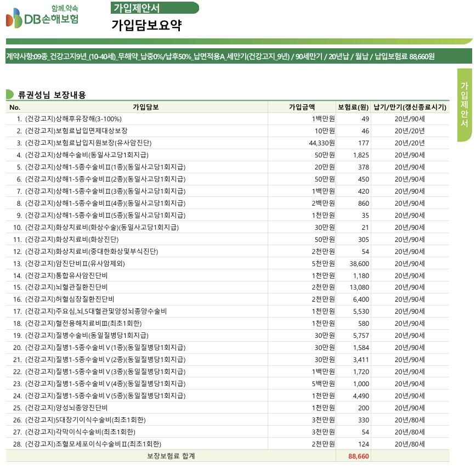Open the vertical 가입제안서 side tab
This screenshot has height=469, width=476.
(x=464, y=104)
